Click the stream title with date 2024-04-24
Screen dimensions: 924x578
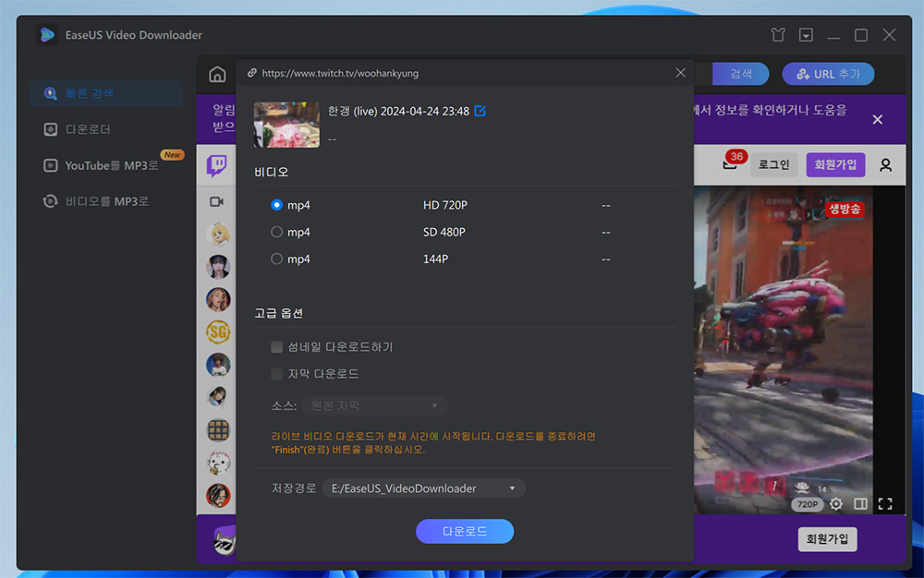pos(398,111)
